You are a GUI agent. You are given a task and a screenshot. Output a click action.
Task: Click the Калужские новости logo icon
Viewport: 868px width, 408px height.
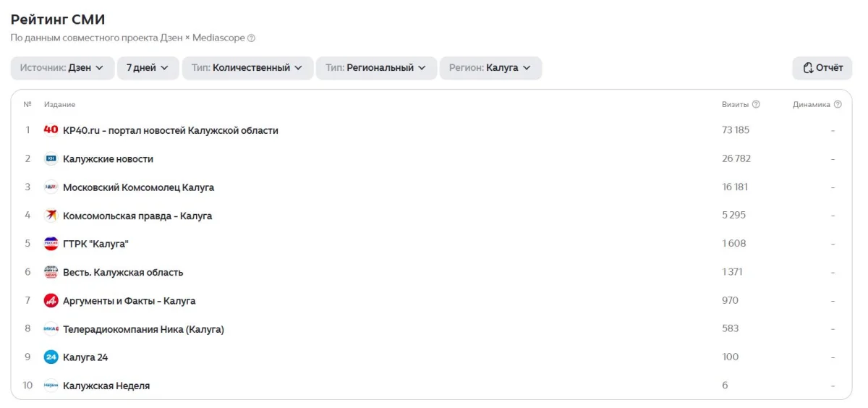[51, 158]
